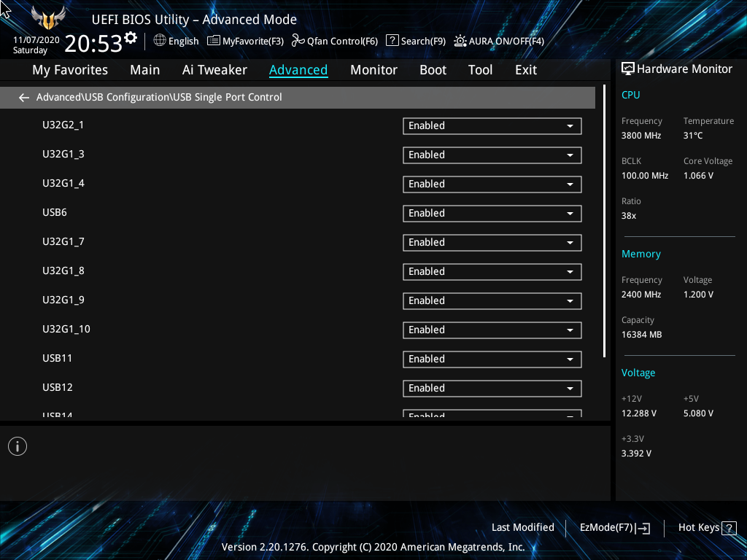Click the +12V 12.288 V value
The width and height of the screenshot is (747, 560).
(x=638, y=413)
